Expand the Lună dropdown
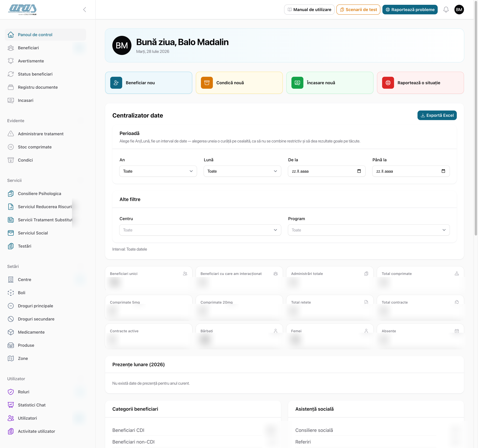 [242, 171]
